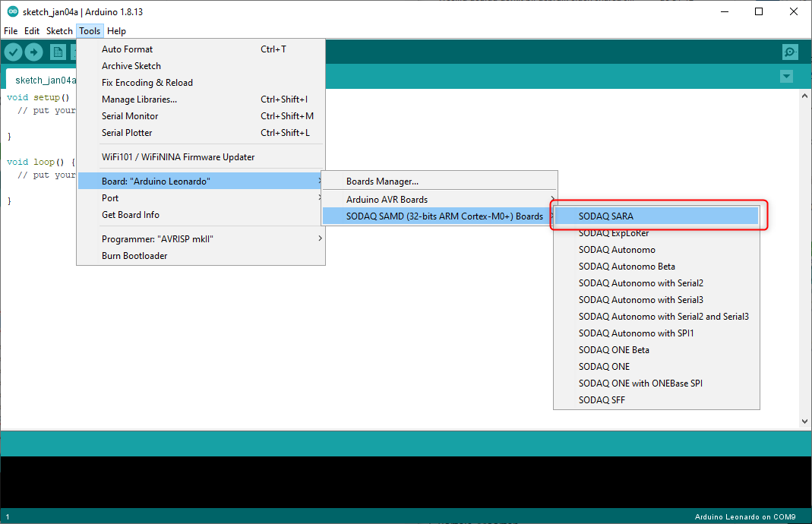Choose Auto Format from Tools menu

pos(201,49)
